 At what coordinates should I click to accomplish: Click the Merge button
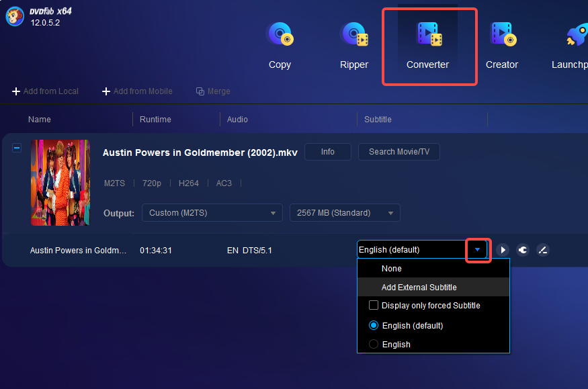coord(213,91)
